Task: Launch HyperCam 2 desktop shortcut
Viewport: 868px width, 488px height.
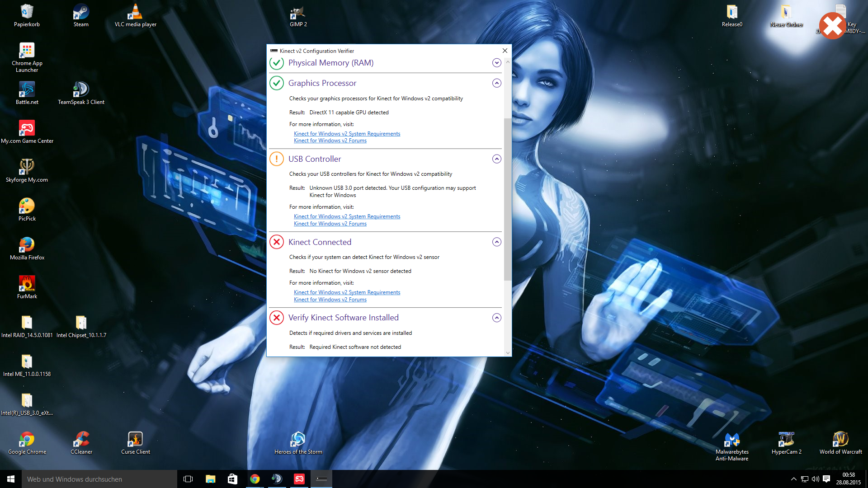Action: click(786, 443)
